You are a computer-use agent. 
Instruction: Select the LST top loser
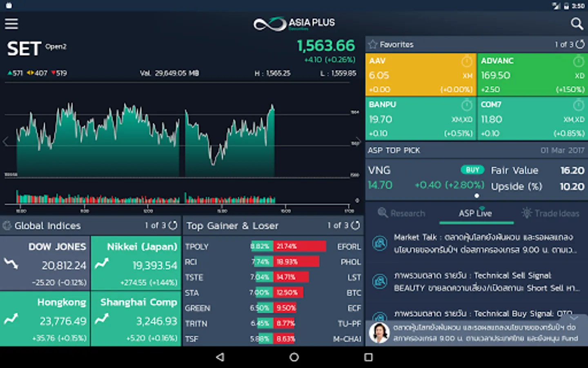[354, 277]
